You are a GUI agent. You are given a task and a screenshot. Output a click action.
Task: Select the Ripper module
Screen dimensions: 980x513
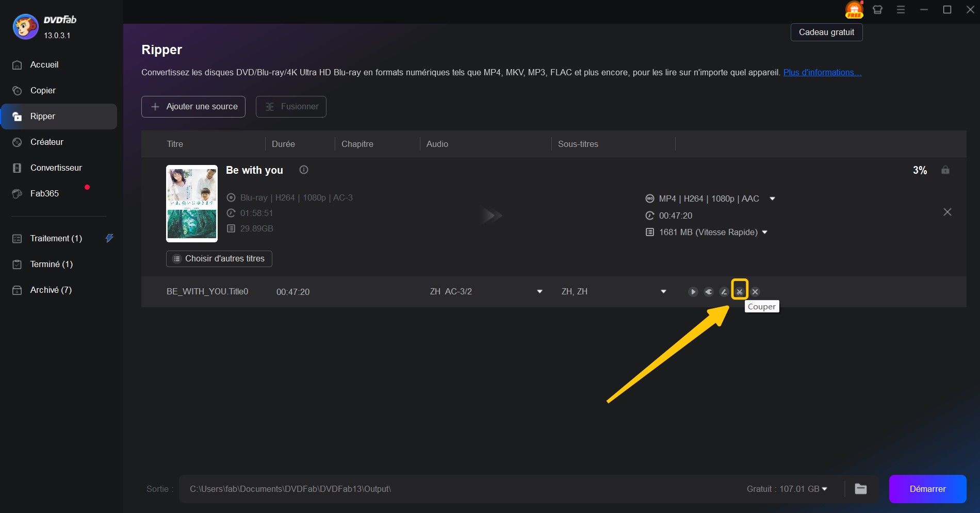click(x=59, y=117)
